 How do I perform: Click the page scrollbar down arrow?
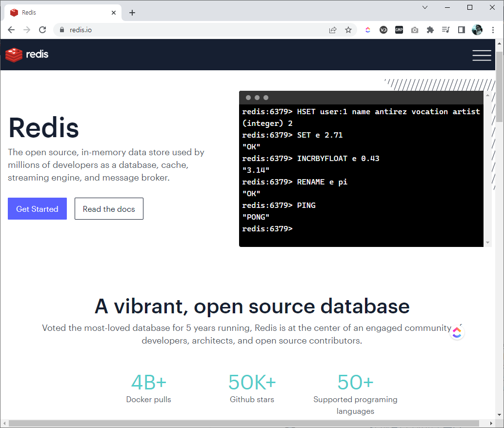499,415
